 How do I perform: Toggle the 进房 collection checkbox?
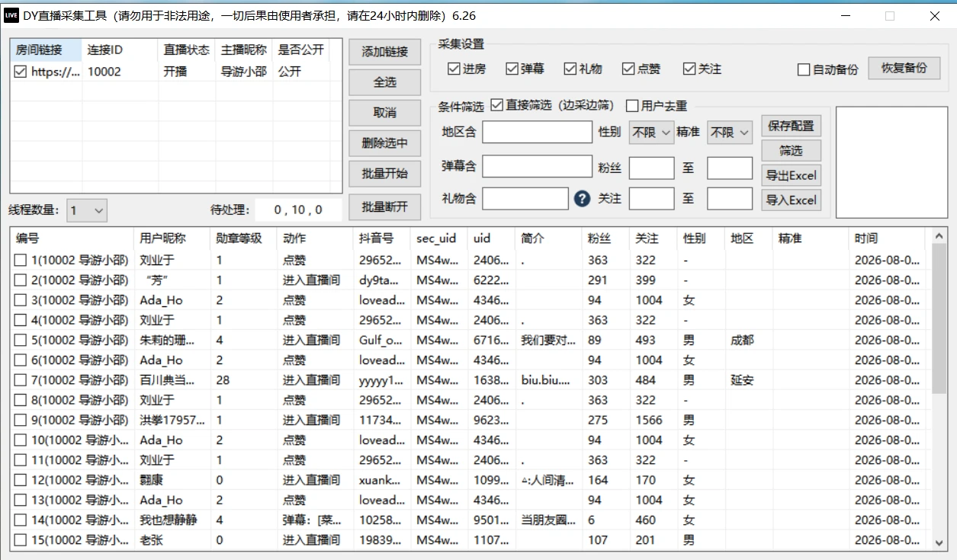454,69
